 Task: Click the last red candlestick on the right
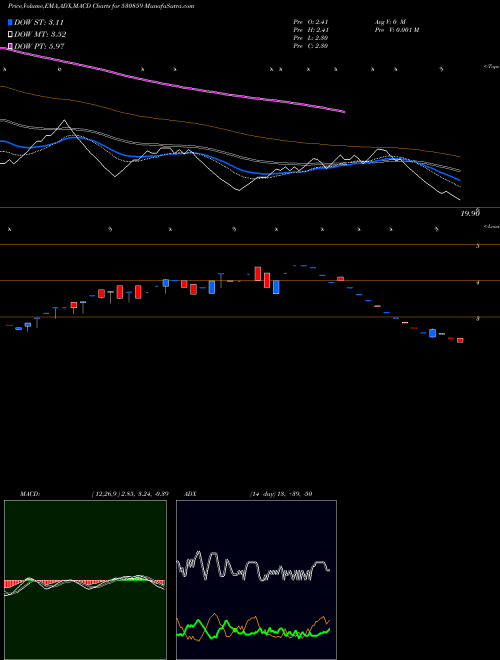(x=460, y=340)
